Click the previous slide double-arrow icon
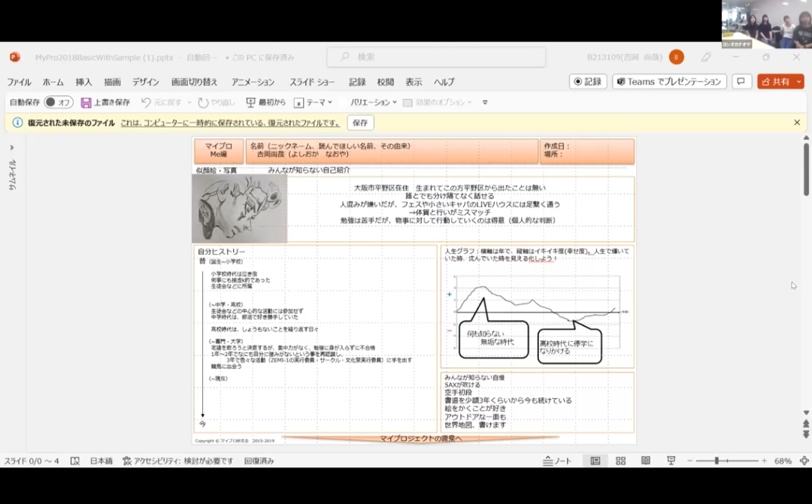Screen dimensions: 812x504 [x=806, y=424]
